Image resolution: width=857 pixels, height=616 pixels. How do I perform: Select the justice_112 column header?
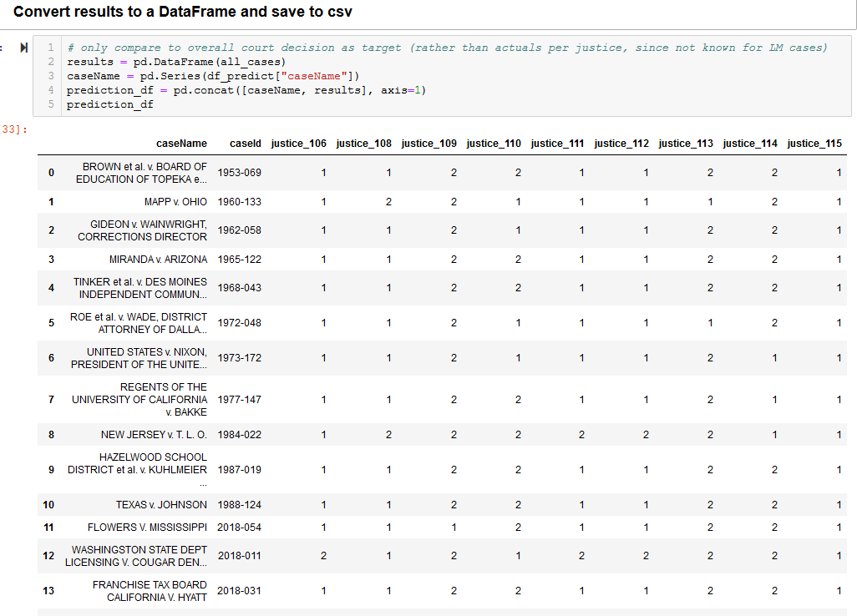621,143
